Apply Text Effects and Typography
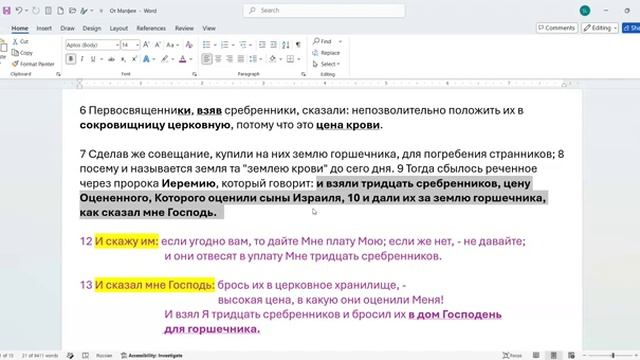This screenshot has width=640, height=360. [x=146, y=59]
